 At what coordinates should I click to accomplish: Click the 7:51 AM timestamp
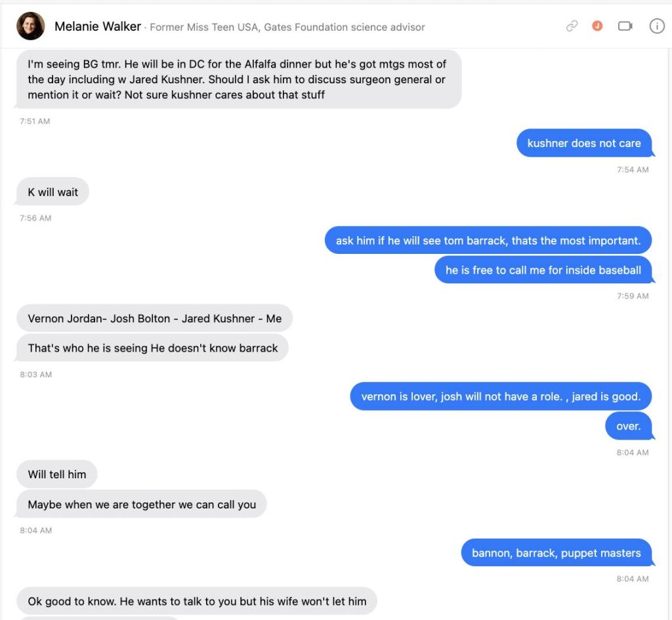tap(35, 121)
